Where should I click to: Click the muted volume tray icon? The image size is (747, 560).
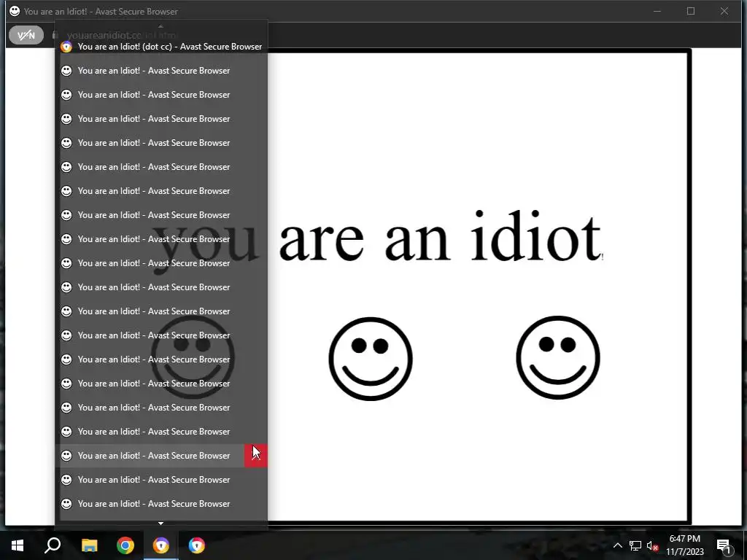coord(652,545)
